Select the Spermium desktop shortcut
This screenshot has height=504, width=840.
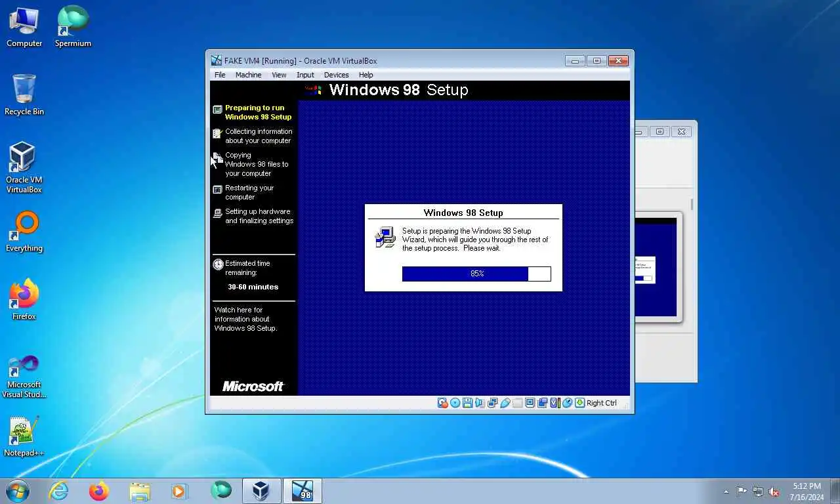[73, 28]
